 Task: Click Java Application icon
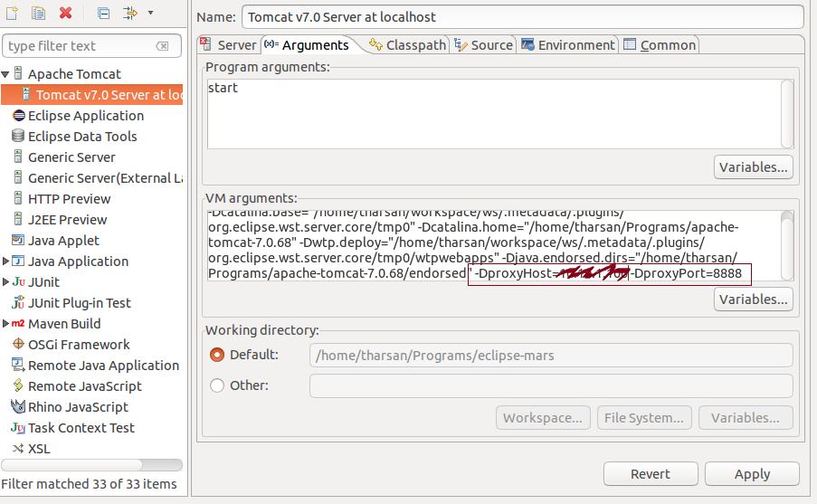(18, 262)
